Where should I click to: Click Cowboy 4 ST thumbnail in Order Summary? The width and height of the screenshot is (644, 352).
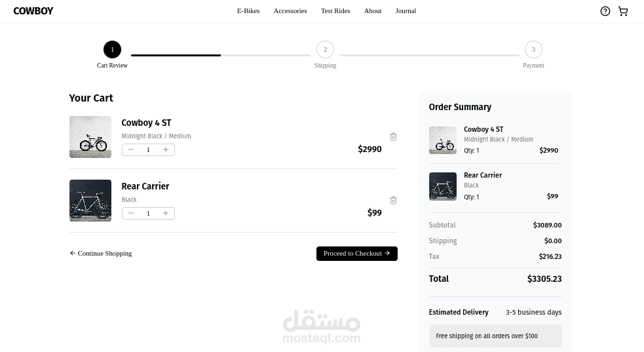[x=443, y=140]
